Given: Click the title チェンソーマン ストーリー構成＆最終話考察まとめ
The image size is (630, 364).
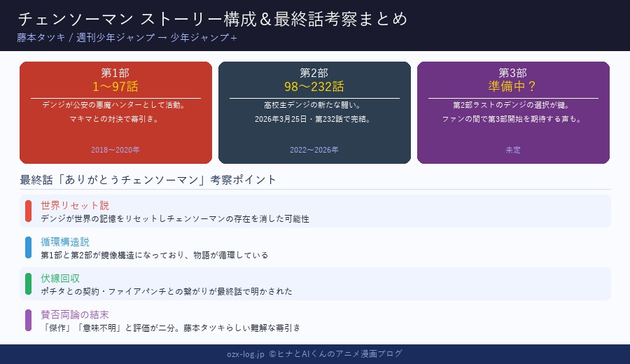Looking at the screenshot, I should pos(213,19).
